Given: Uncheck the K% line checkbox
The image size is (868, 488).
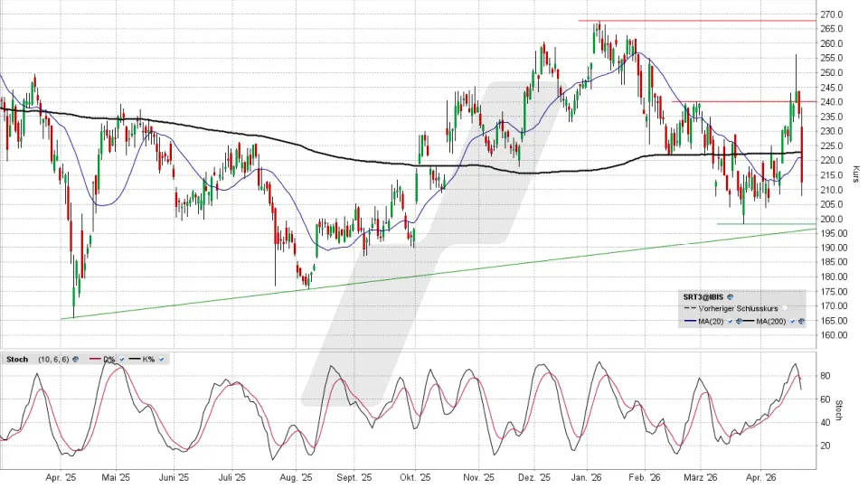Looking at the screenshot, I should pos(161,359).
